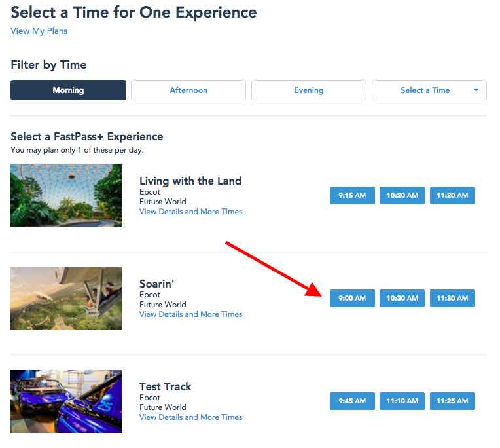Open the Test Track experience title

click(x=165, y=386)
